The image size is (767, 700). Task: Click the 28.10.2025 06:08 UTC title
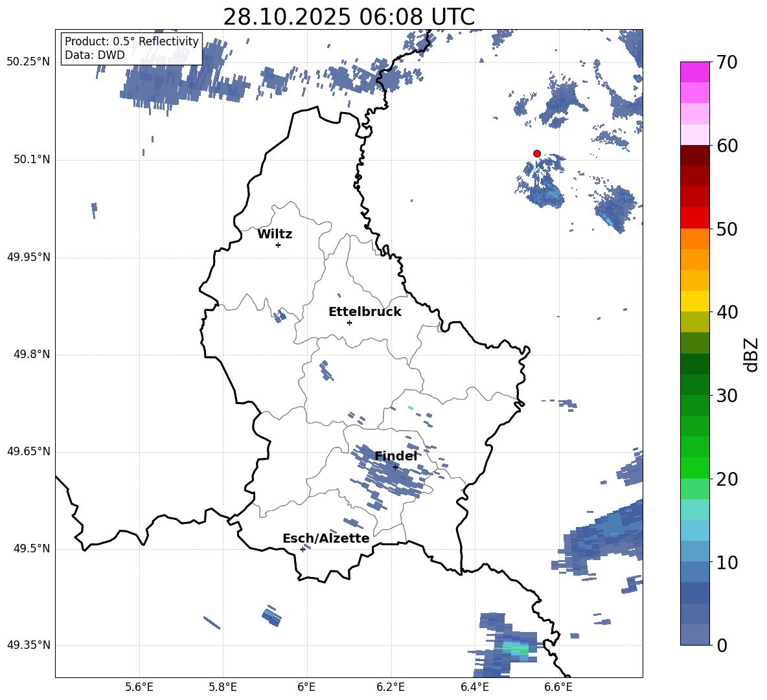[x=349, y=17]
